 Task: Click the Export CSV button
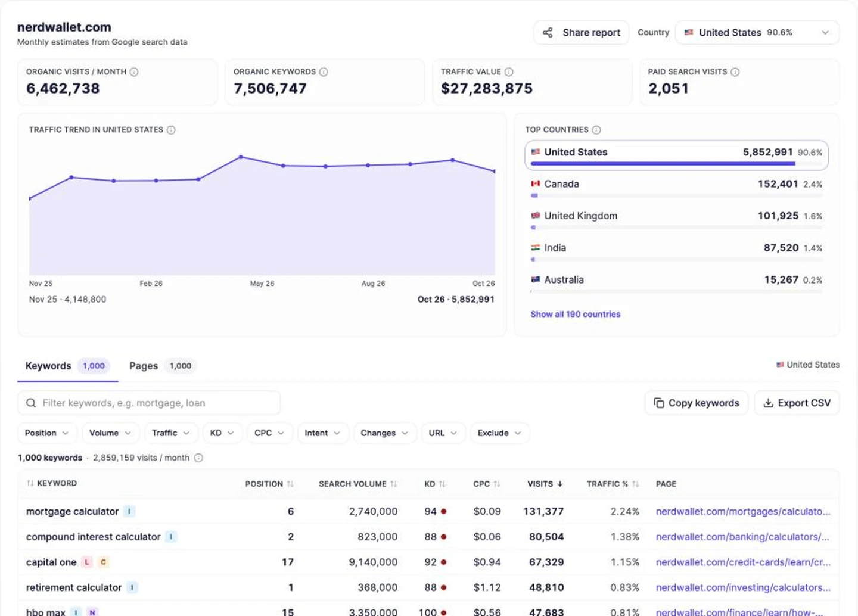tap(797, 403)
